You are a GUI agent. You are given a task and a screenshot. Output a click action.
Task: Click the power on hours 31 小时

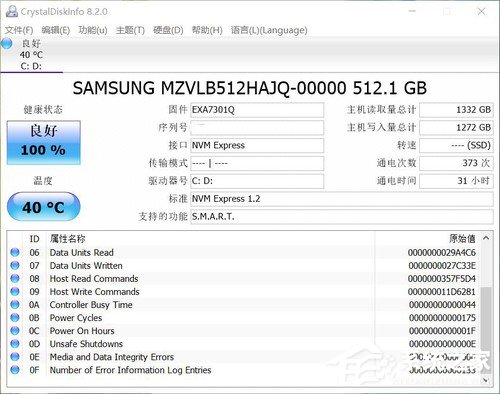(456, 181)
